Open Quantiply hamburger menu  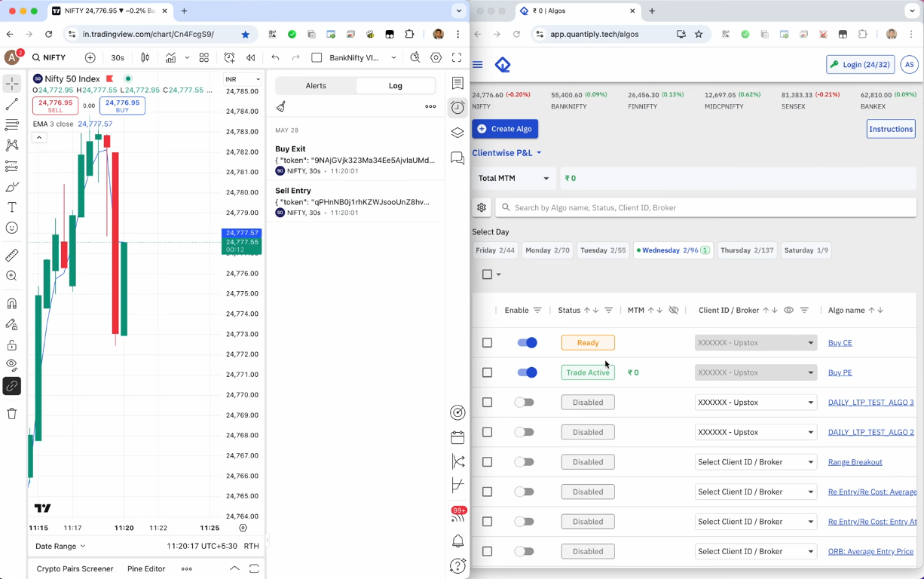point(477,65)
